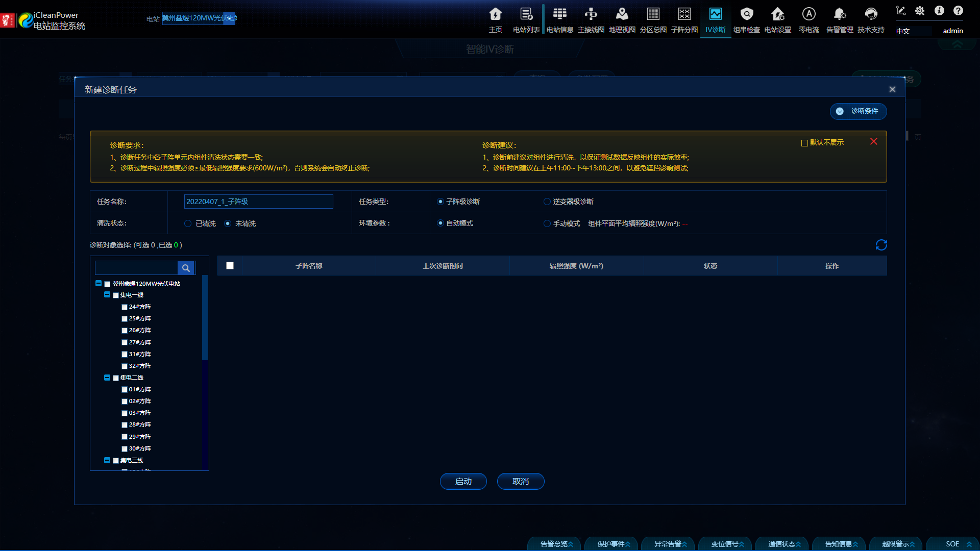Open the 电站 station dropdown

point(199,18)
